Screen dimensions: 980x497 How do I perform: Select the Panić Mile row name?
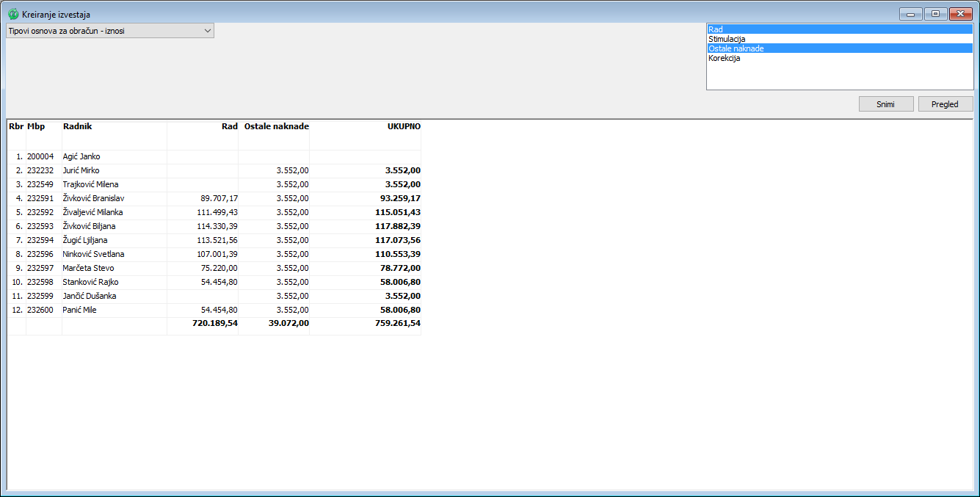point(79,310)
